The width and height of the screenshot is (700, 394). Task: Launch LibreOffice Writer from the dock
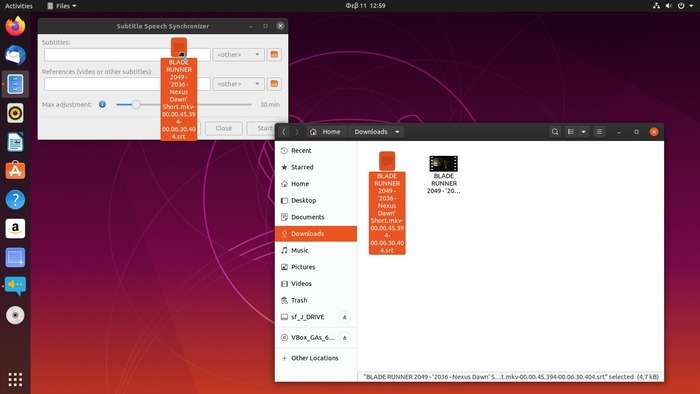(15, 142)
